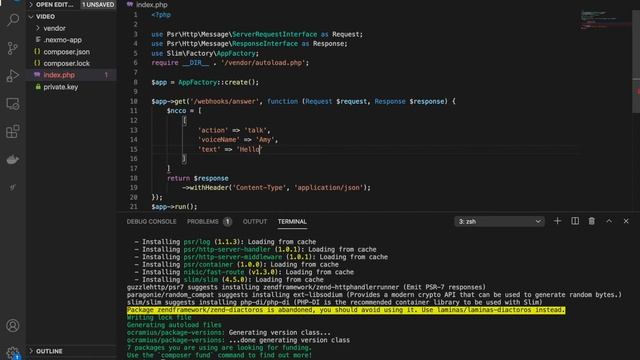Open .nexmo-app file in explorer

tap(72, 40)
